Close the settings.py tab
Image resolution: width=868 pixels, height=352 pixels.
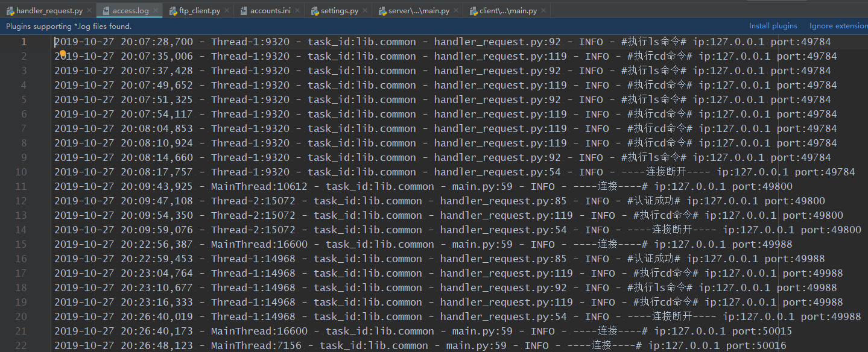click(365, 11)
